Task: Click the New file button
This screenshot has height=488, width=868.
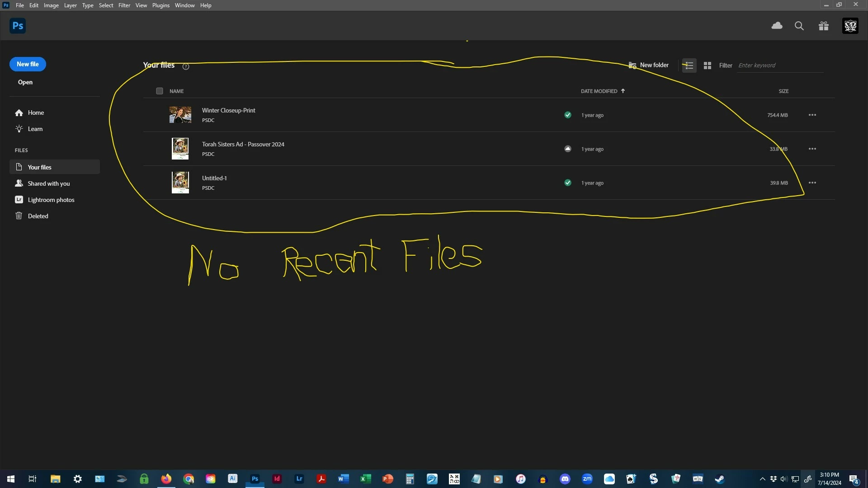Action: 28,64
